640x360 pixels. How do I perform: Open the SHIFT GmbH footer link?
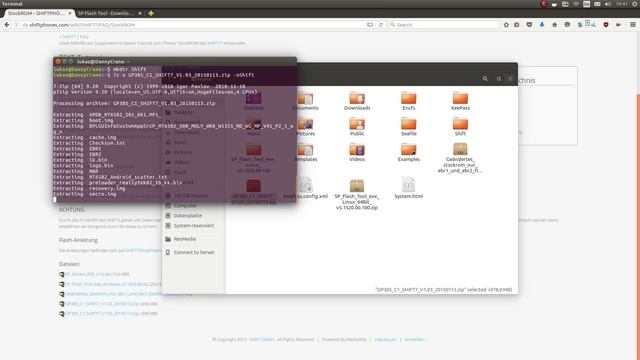(x=262, y=340)
